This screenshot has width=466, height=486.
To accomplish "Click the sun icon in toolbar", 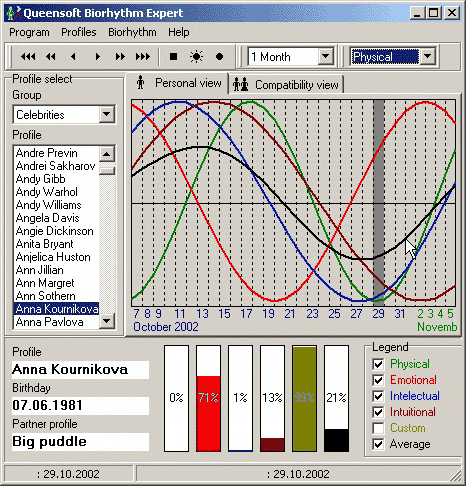I will [196, 57].
